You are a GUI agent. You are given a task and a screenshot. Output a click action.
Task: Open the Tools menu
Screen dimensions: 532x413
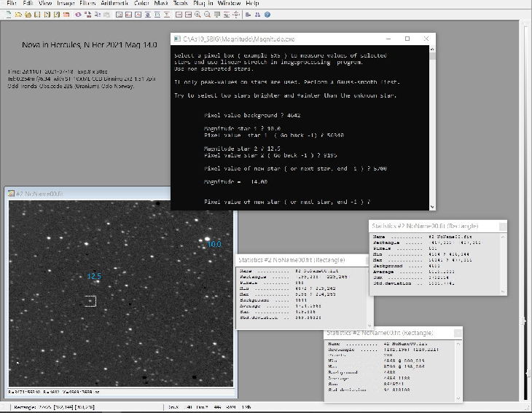tap(180, 4)
